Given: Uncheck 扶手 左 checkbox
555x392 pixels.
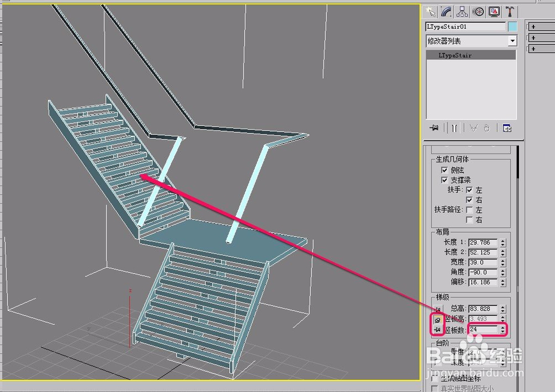Looking at the screenshot, I should pyautogui.click(x=470, y=190).
